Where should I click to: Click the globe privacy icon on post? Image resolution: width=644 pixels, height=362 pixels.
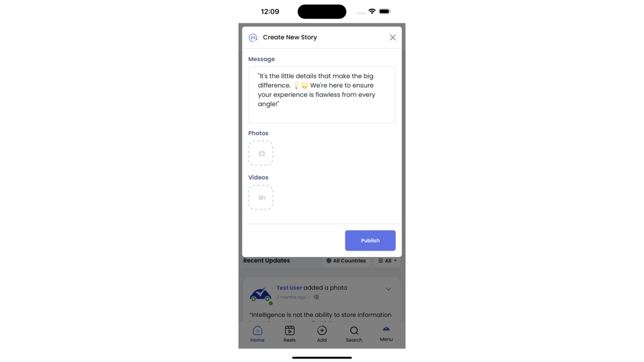[316, 297]
